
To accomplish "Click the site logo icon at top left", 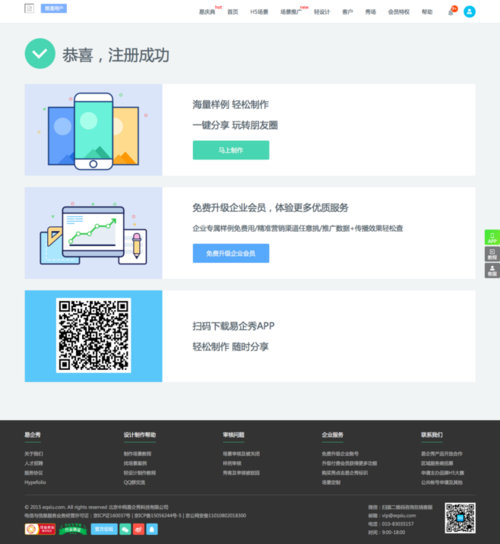I will pos(29,8).
